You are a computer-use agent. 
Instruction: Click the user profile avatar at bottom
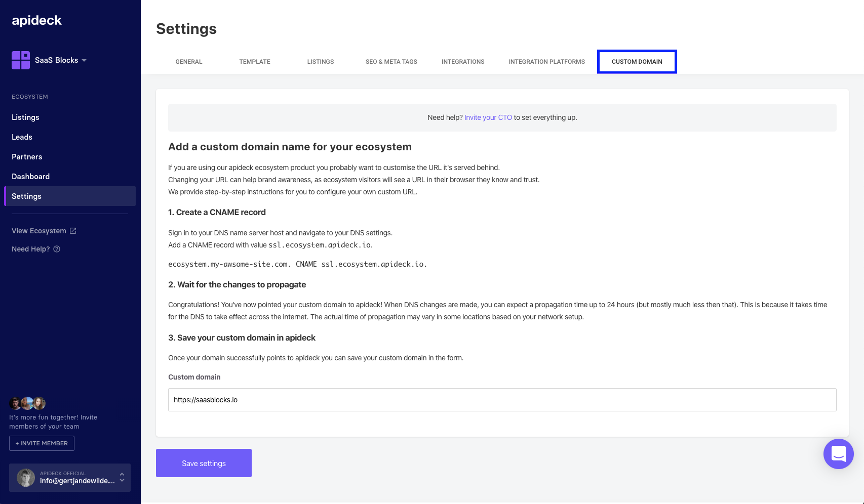click(26, 478)
